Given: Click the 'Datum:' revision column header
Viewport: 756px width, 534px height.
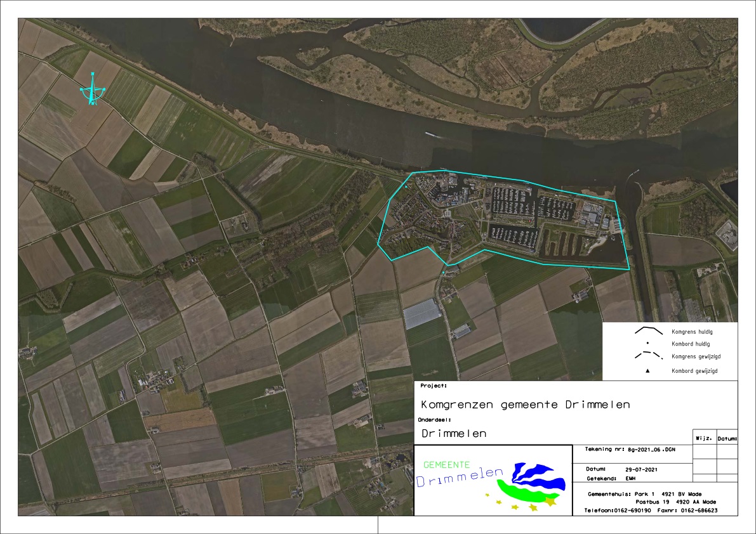Looking at the screenshot, I should pos(727,438).
